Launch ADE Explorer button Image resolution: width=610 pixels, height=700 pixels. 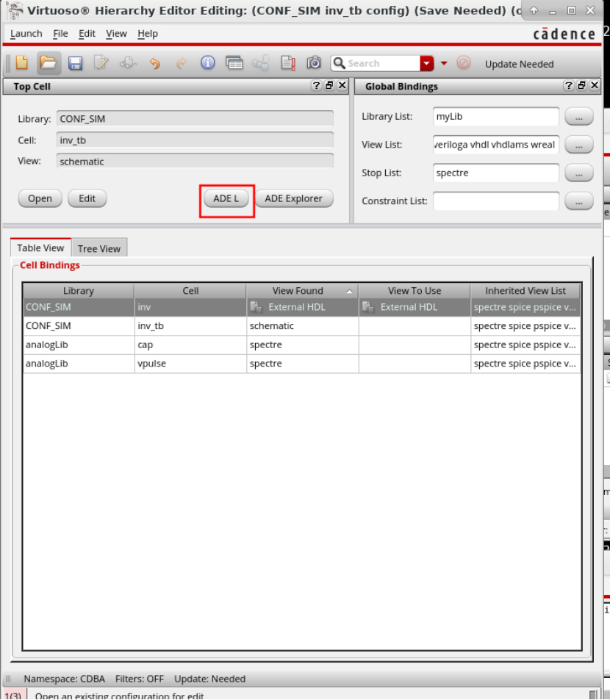[x=293, y=198]
